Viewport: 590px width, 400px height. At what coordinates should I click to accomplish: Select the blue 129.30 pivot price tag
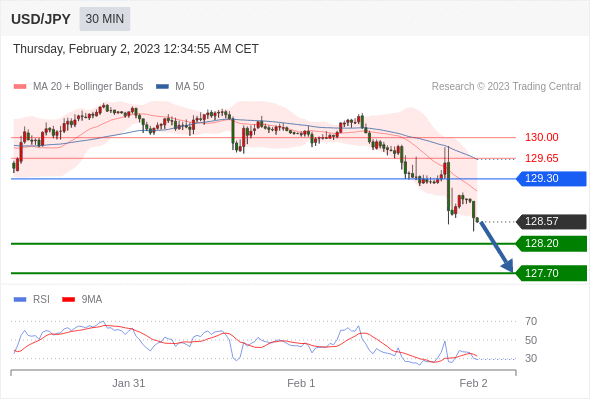pyautogui.click(x=552, y=178)
